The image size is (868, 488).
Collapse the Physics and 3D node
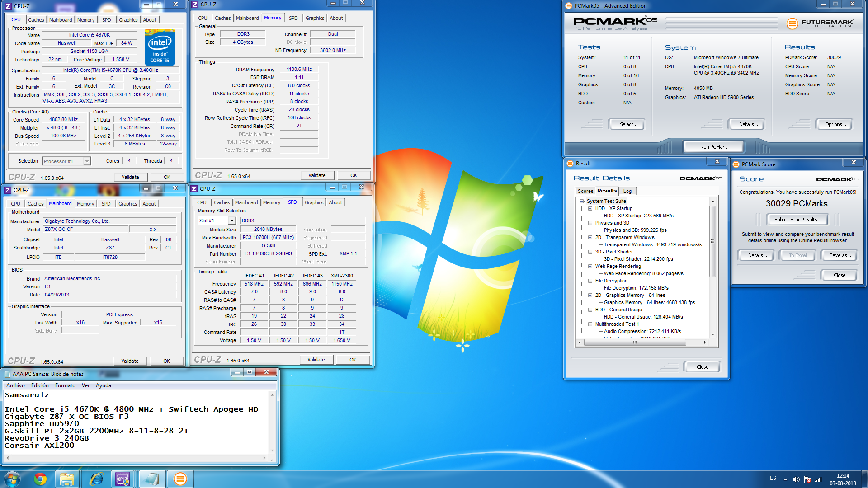(x=590, y=223)
